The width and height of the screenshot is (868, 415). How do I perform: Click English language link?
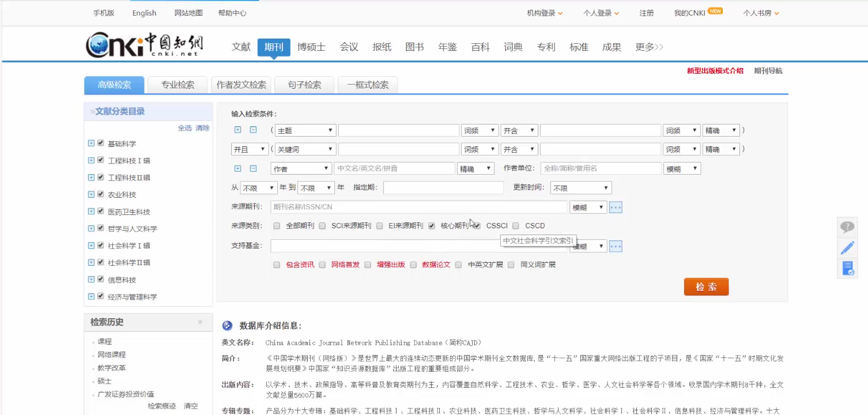144,13
